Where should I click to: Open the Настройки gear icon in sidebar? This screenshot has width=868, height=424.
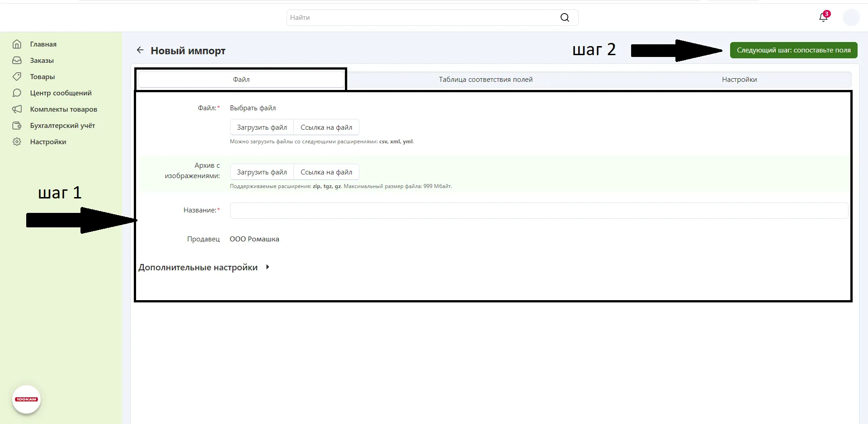click(17, 142)
